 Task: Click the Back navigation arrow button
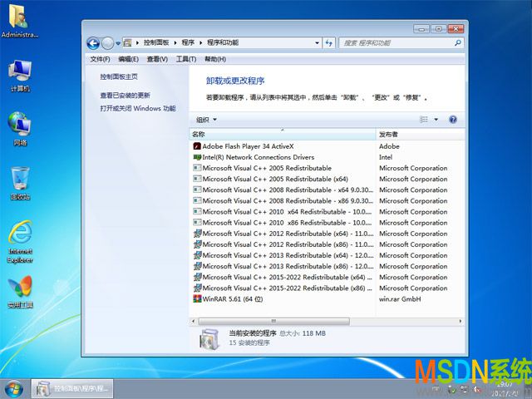click(93, 43)
